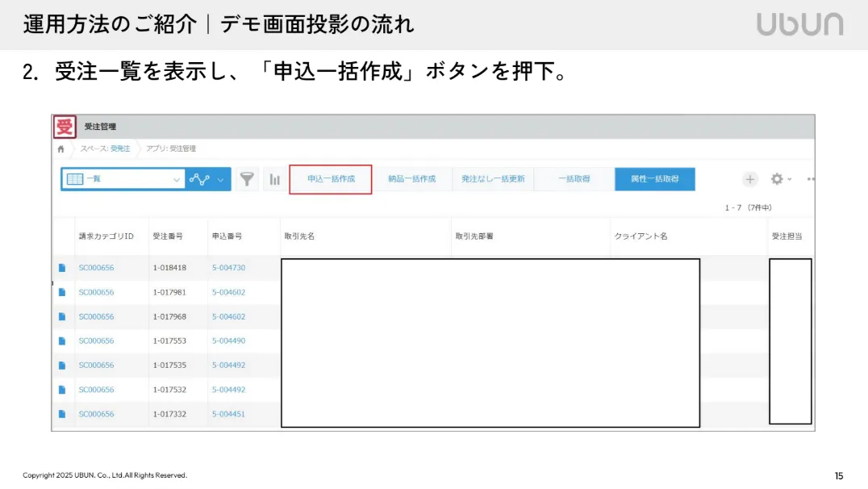Click the 請求カテゴリID column header

coord(106,236)
